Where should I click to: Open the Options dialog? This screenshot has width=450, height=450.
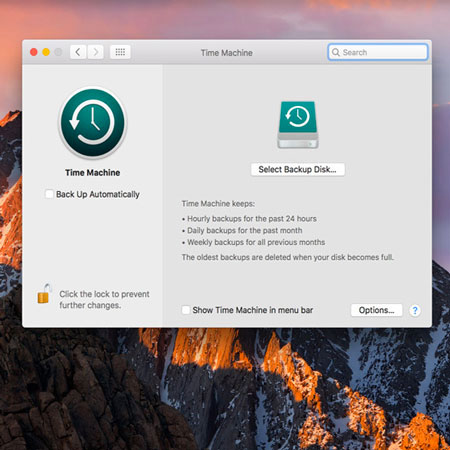pos(376,310)
